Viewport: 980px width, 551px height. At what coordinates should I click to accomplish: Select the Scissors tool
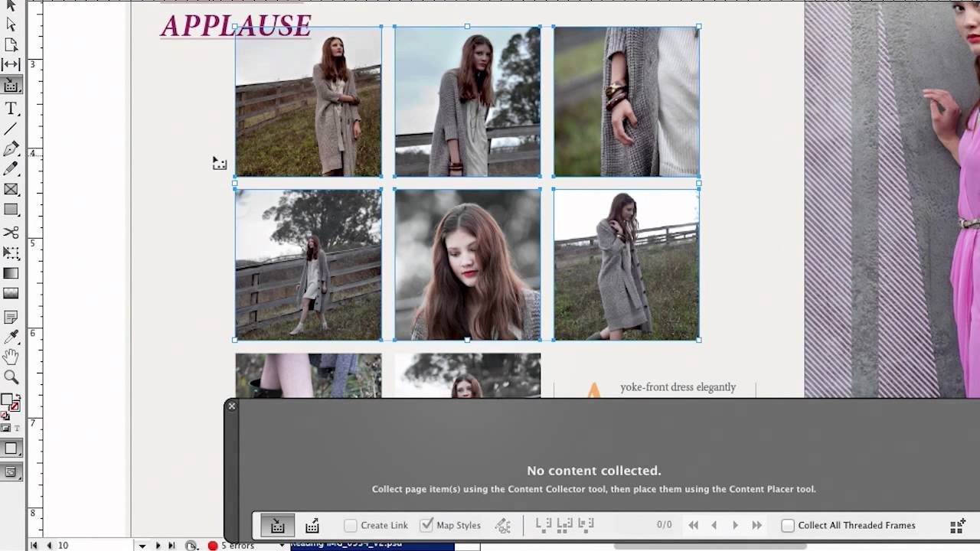tap(11, 232)
